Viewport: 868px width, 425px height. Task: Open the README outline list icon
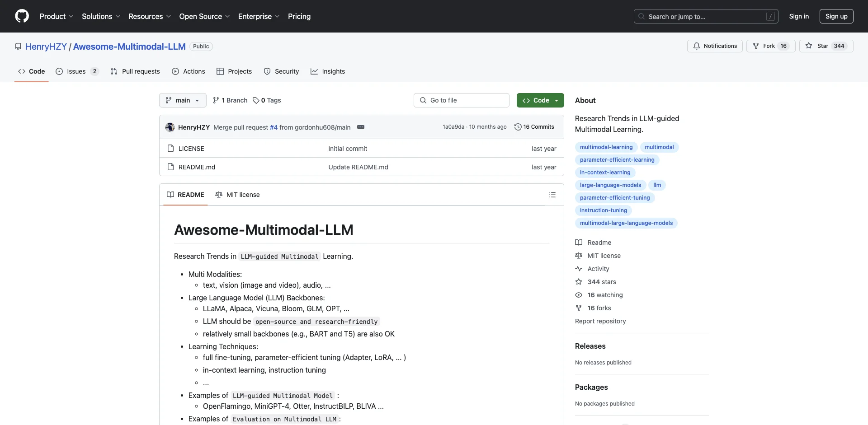pyautogui.click(x=552, y=195)
